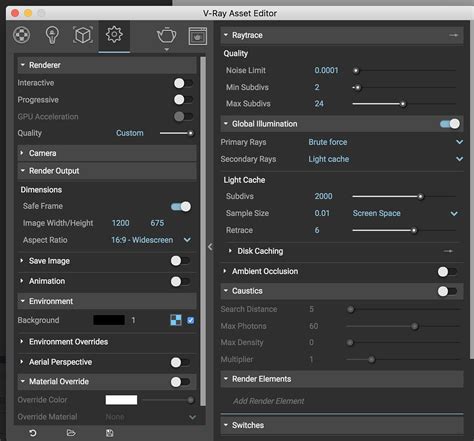Click Sample Size value 0.01
474x441 pixels.
pyautogui.click(x=322, y=213)
